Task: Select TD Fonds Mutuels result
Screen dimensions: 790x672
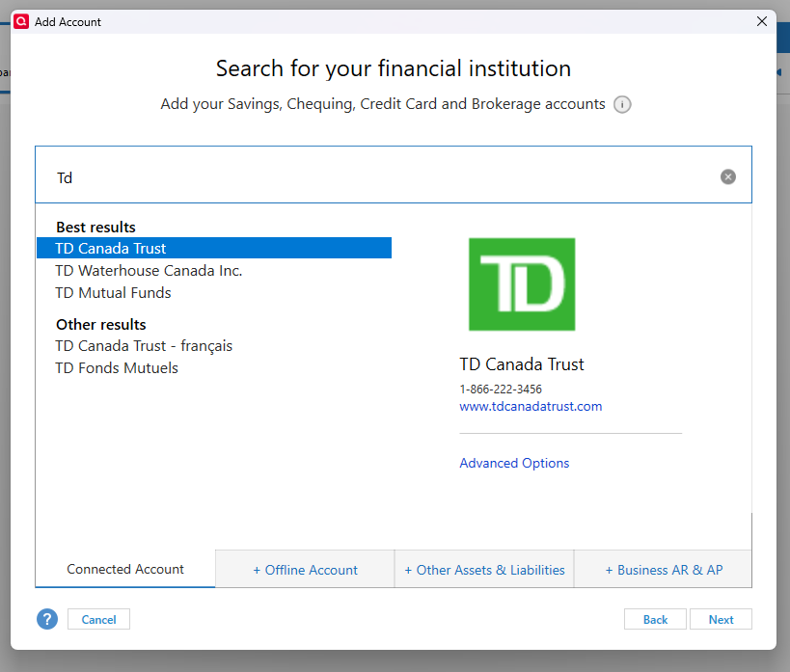Action: pyautogui.click(x=117, y=367)
